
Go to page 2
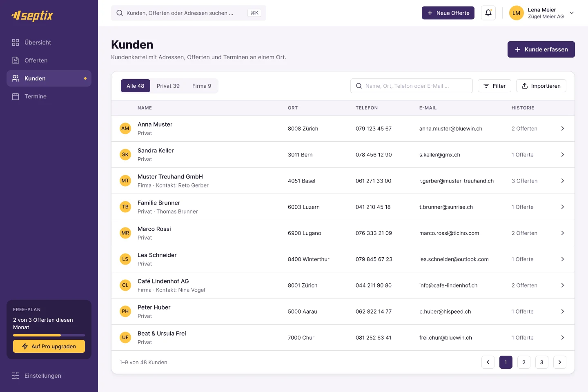click(524, 362)
